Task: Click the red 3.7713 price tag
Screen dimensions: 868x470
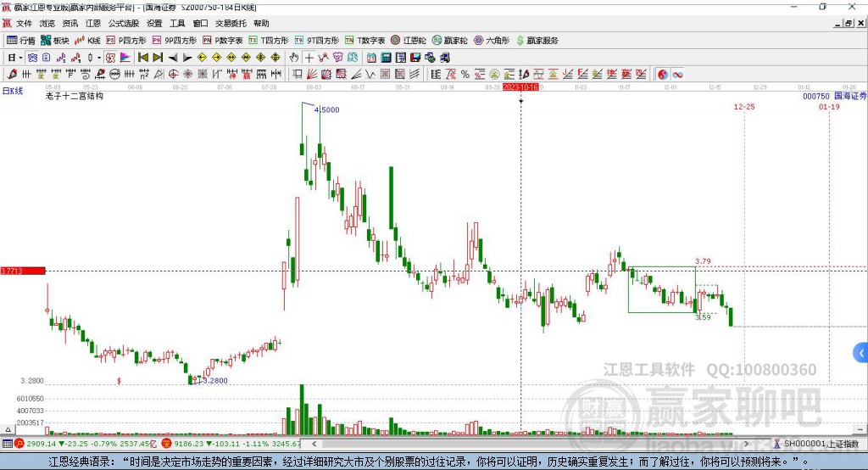Action: click(x=23, y=271)
